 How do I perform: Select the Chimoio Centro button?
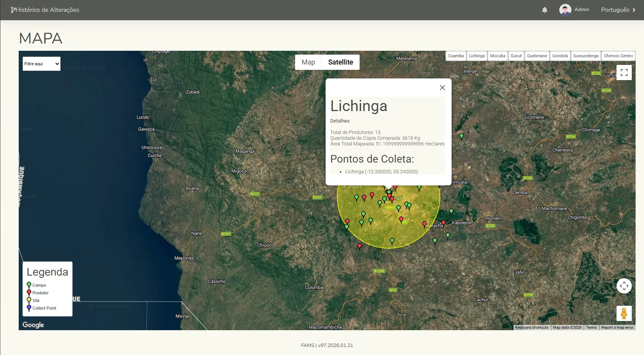pyautogui.click(x=618, y=56)
